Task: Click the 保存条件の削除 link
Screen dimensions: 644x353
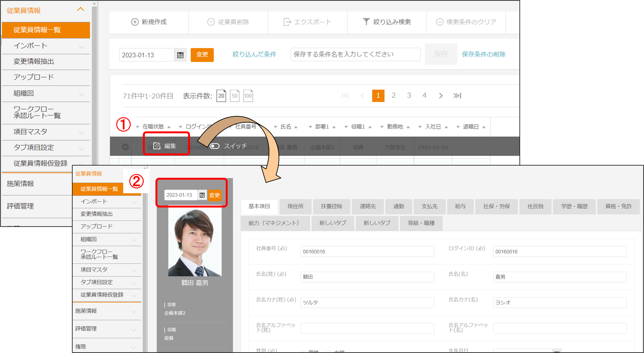Action: point(483,54)
